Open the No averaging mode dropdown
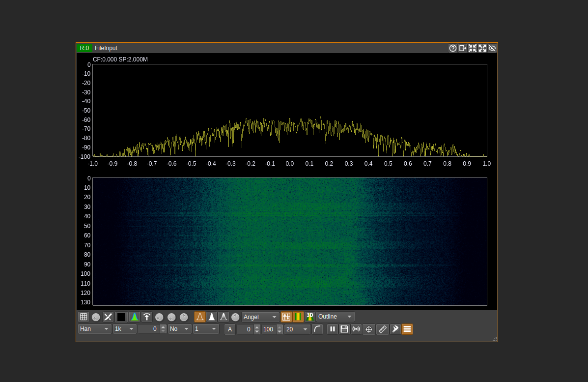This screenshot has height=382, width=588. (180, 329)
